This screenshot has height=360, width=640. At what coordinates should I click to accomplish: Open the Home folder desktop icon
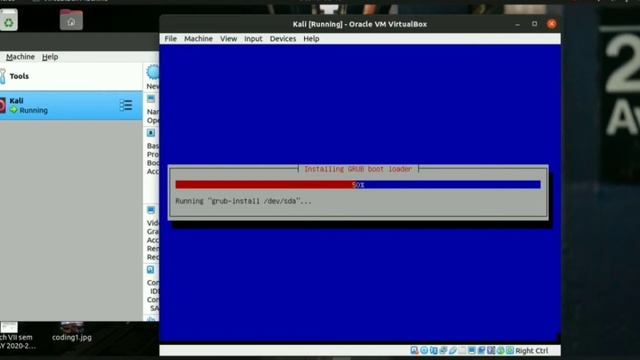(71, 20)
